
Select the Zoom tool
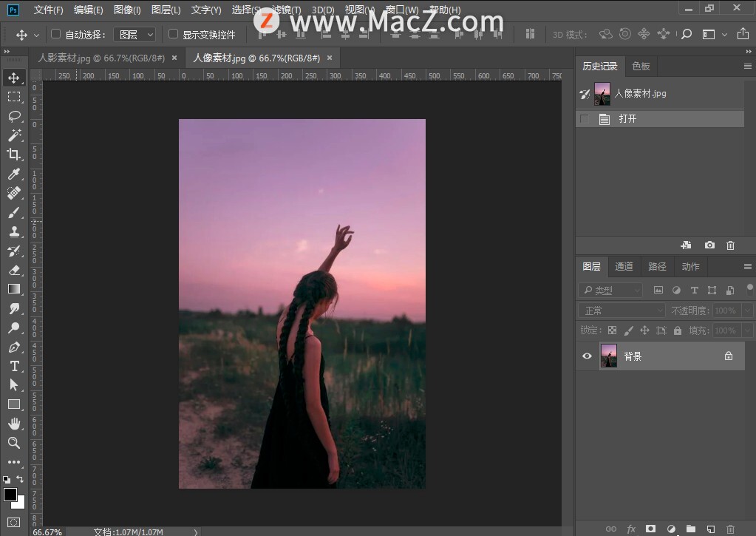(x=14, y=443)
